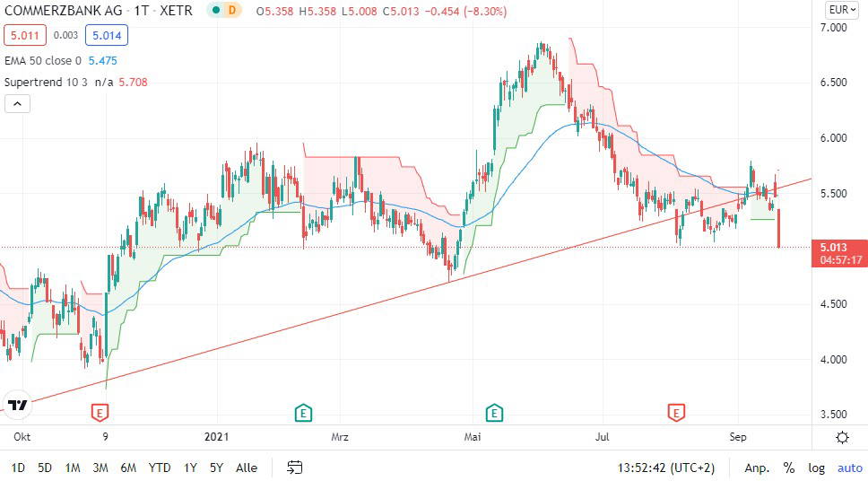The image size is (868, 481).
Task: Click the time zone clock 13:52:42 (UTC+2)
Action: [666, 468]
